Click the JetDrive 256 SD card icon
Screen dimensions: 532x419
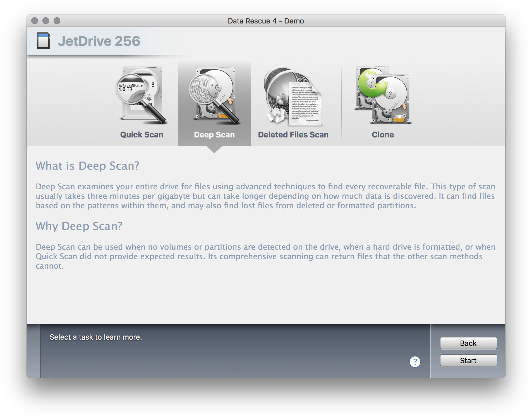click(43, 41)
